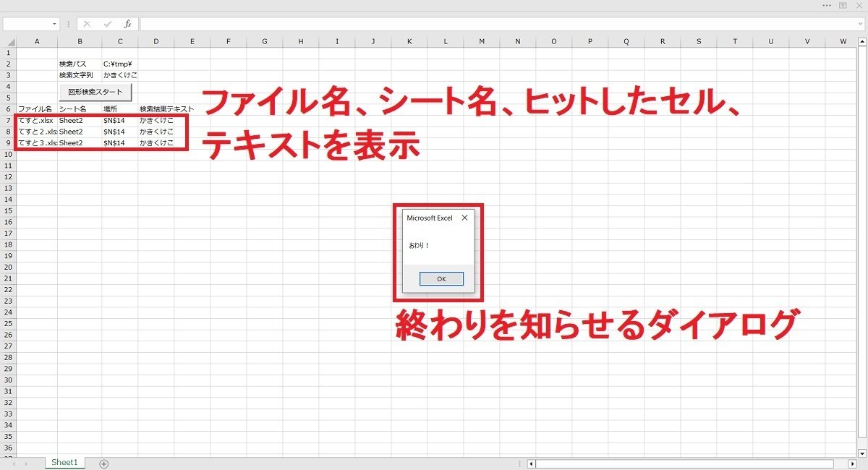Viewport: 868px width, 470px height.
Task: Select column D by its header
Action: coord(156,41)
